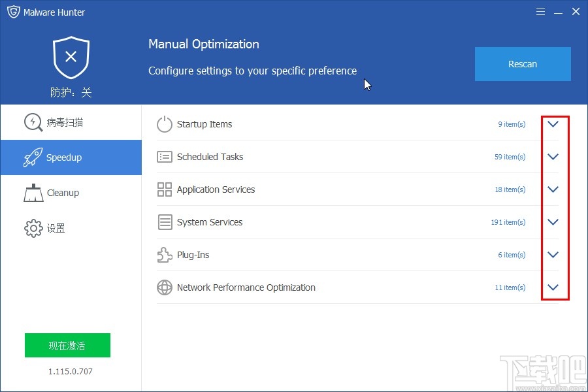Viewport: 588px width, 392px height.
Task: Click the Network Performance Optimization globe icon
Action: (x=164, y=287)
